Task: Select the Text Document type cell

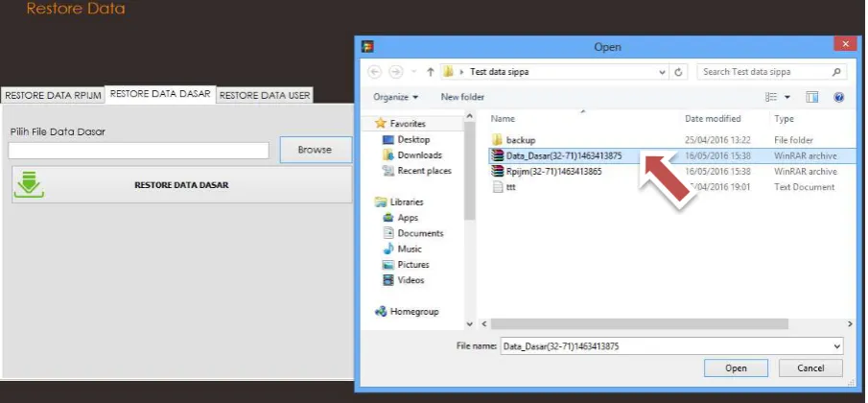Action: (x=805, y=187)
